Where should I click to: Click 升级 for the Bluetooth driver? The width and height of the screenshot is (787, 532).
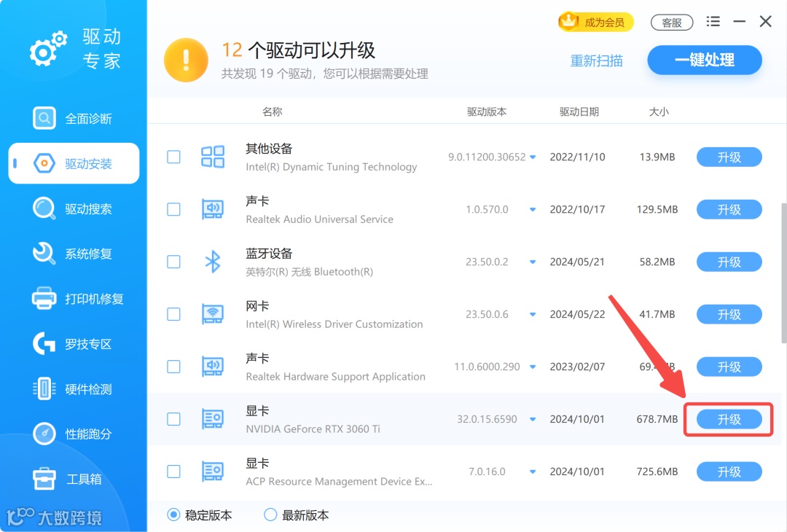(x=729, y=262)
